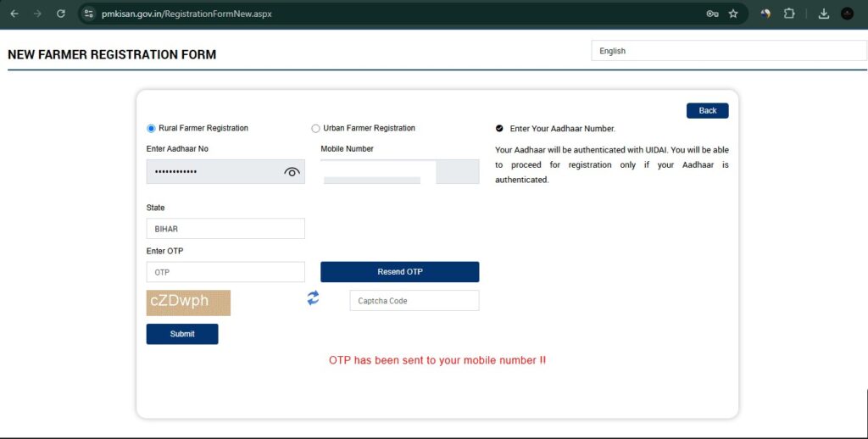Reload the page with the refresh icon

[61, 14]
